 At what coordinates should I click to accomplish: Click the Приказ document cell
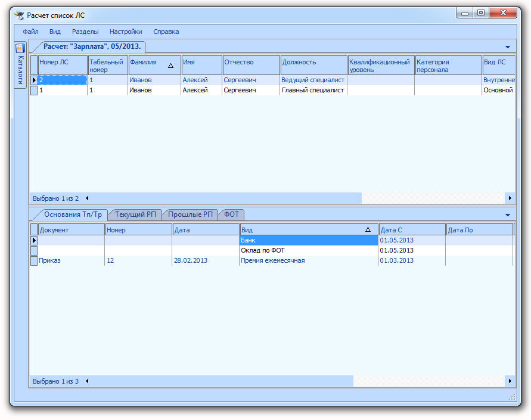tap(71, 260)
